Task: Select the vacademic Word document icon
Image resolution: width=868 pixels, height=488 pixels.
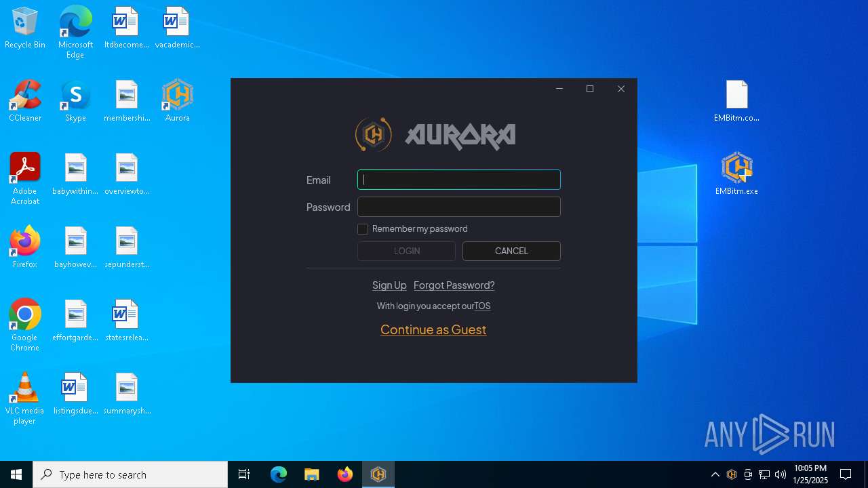Action: click(177, 28)
